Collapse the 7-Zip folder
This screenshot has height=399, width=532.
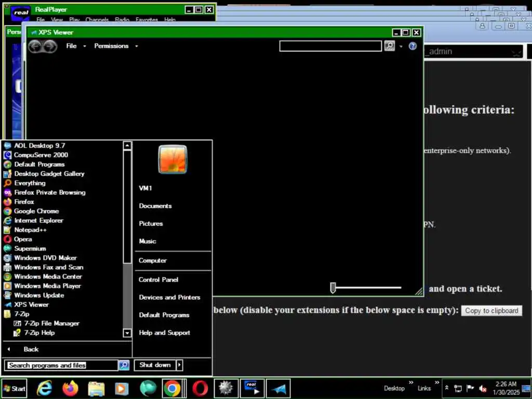pyautogui.click(x=21, y=314)
